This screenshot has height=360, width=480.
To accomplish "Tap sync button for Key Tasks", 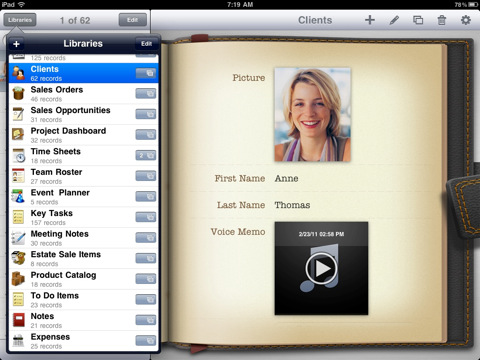I will pyautogui.click(x=146, y=217).
